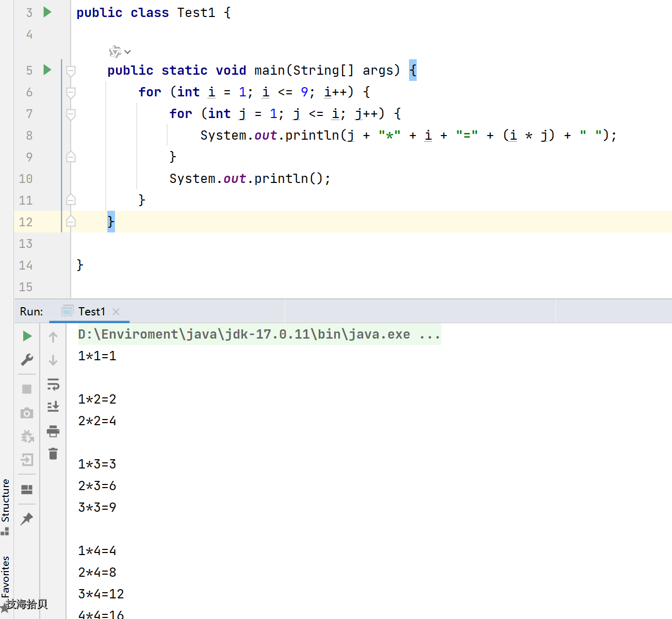Open the AI assistant inlay icon above main
The height and width of the screenshot is (619, 672).
(115, 52)
